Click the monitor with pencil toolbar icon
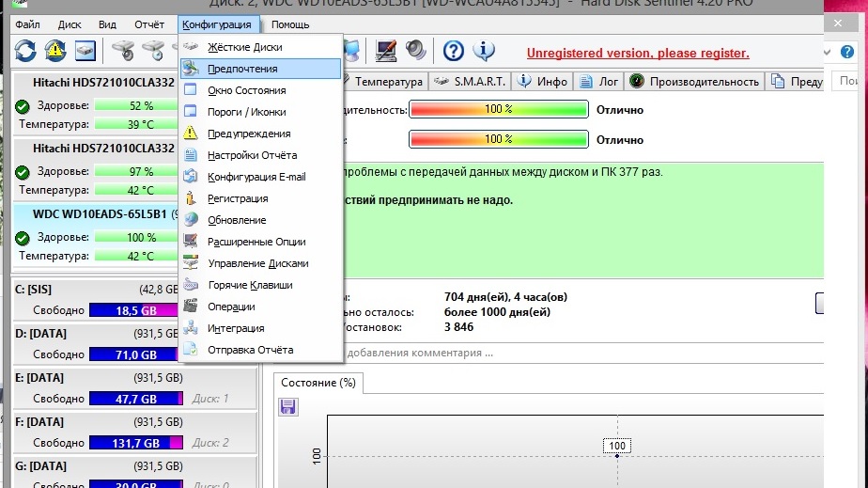This screenshot has width=868, height=488. [386, 51]
